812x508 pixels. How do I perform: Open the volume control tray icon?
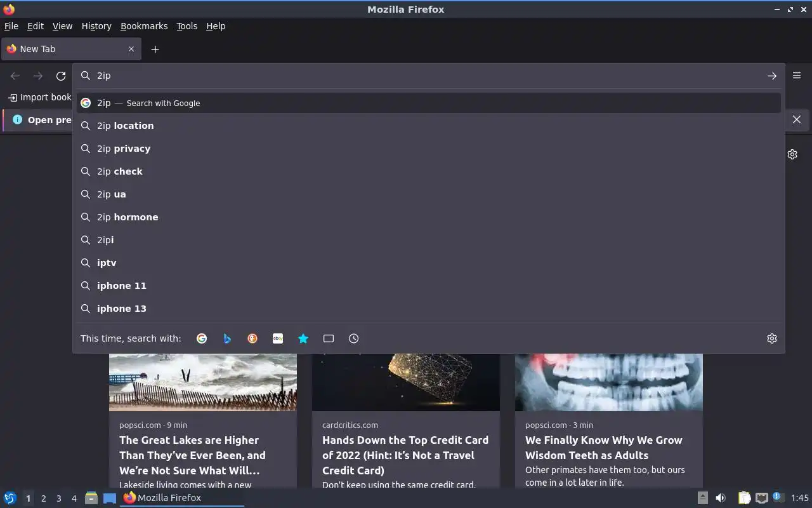click(x=721, y=498)
